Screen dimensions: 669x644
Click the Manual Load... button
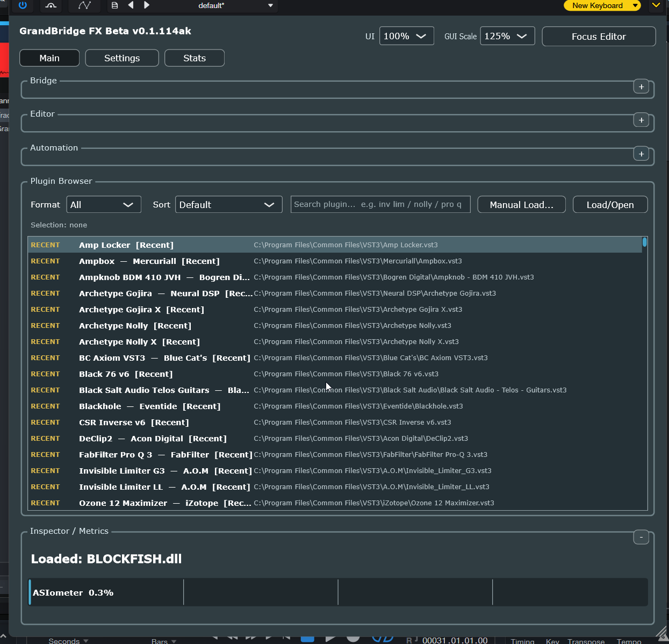point(521,205)
